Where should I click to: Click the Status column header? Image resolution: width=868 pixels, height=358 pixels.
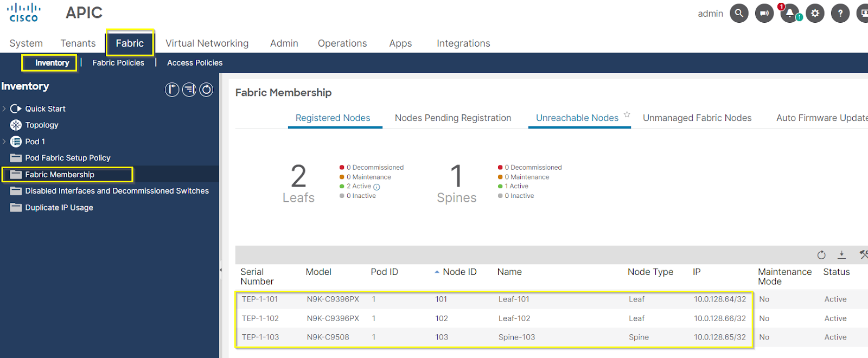tap(837, 272)
